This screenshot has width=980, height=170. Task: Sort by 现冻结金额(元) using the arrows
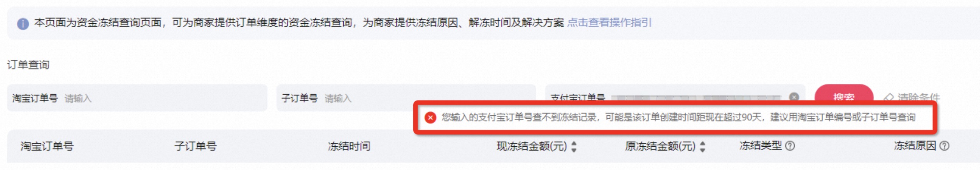[574, 146]
